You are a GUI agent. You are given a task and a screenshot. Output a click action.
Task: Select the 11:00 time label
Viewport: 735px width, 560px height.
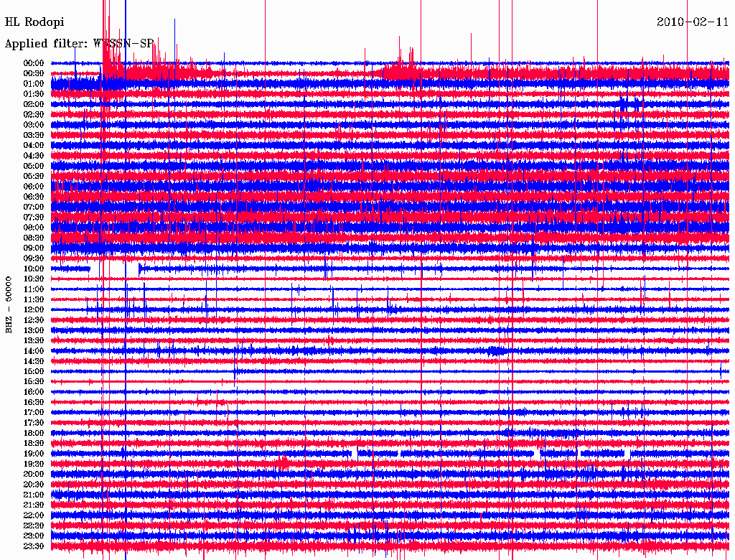tap(34, 289)
